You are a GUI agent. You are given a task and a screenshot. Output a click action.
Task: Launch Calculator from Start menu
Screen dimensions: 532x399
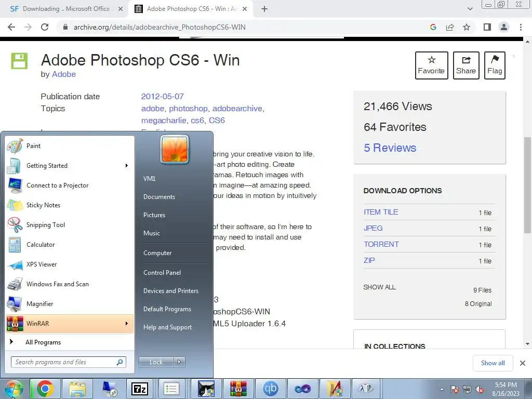pos(70,245)
